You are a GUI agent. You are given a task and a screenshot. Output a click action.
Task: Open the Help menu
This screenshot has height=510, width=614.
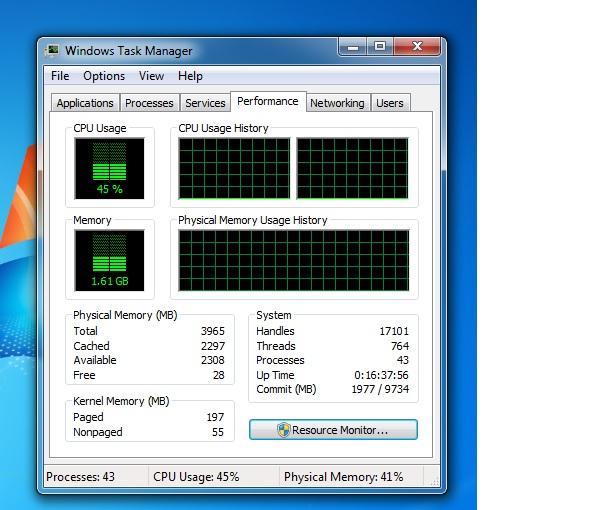point(190,76)
